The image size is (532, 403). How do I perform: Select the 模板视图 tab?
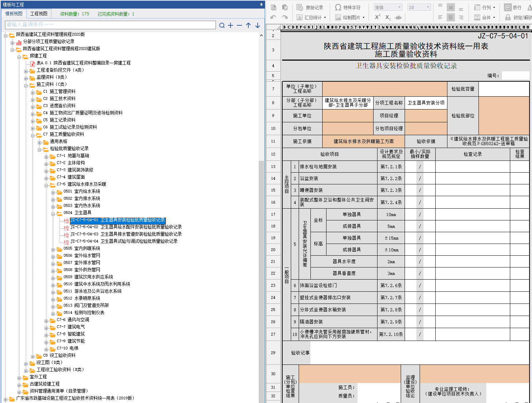(14, 14)
